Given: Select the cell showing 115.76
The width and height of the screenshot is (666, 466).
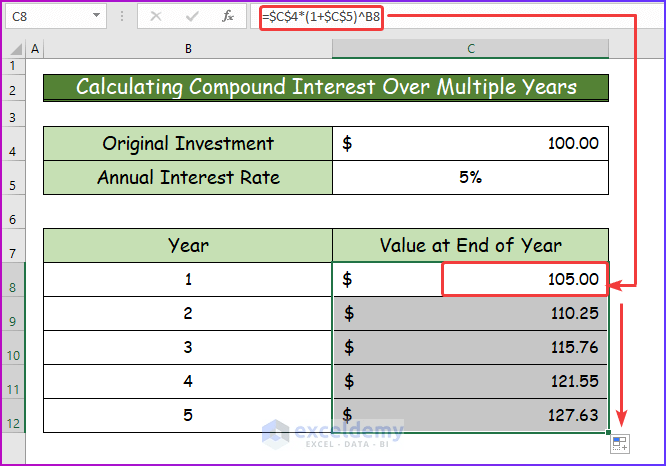Looking at the screenshot, I should (x=471, y=347).
